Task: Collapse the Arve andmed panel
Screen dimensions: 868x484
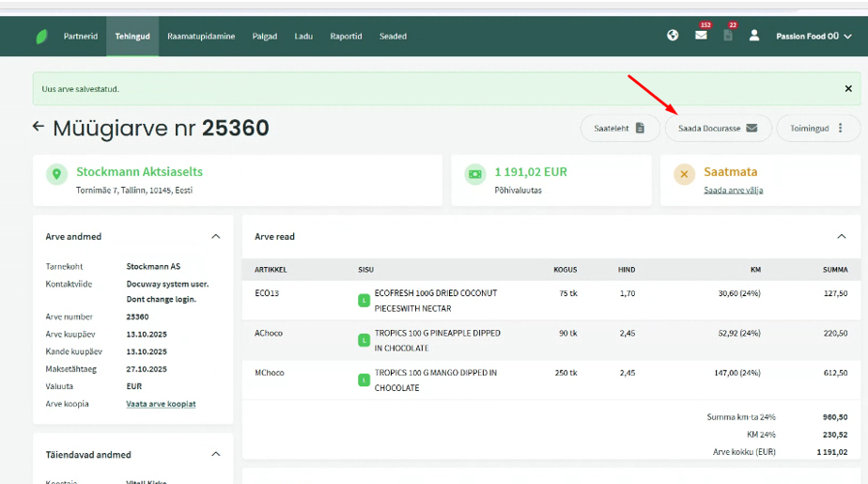Action: 215,237
